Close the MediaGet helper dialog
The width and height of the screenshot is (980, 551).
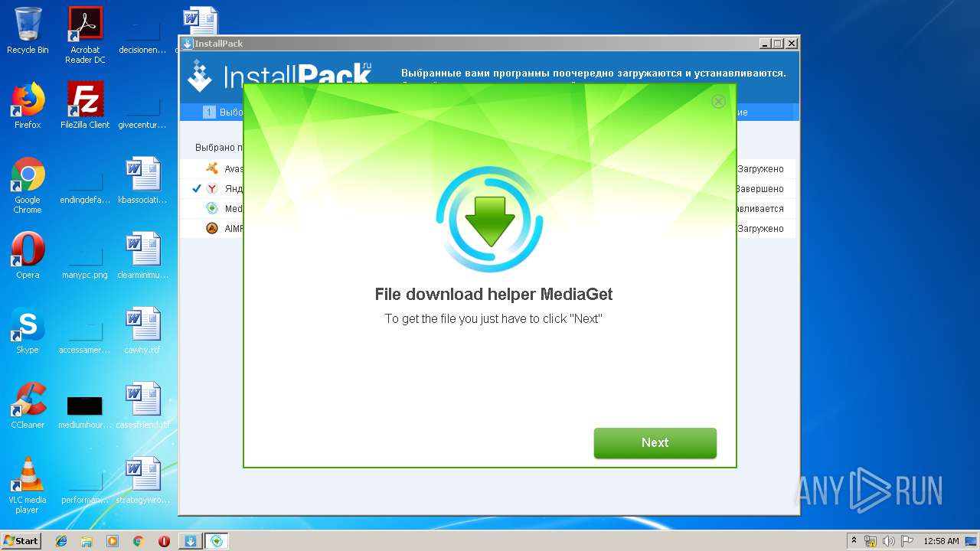coord(718,101)
